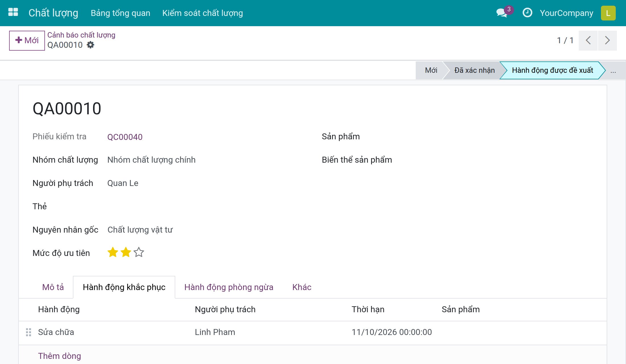Open the messages chat icon
Viewport: 626px width, 364px height.
point(502,13)
